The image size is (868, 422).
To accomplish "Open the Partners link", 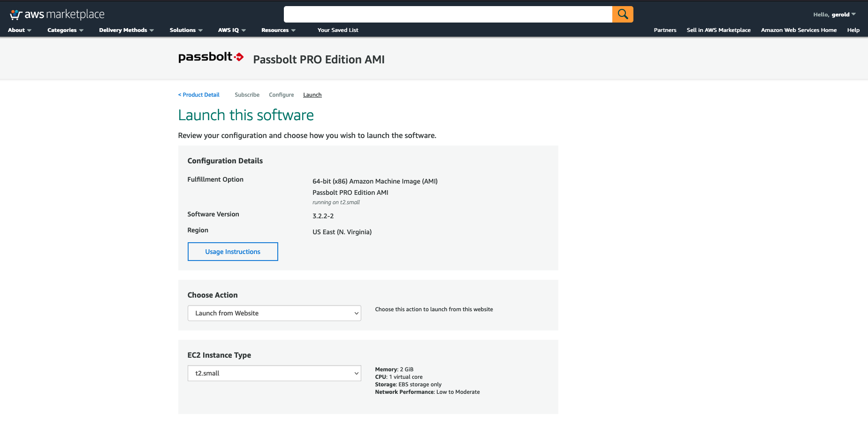I will [665, 30].
